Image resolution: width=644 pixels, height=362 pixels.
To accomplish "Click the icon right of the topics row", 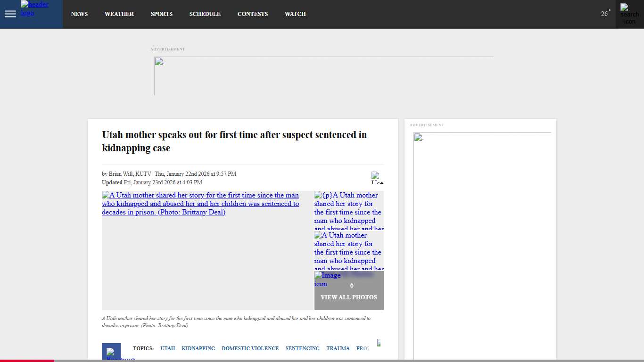I will pyautogui.click(x=379, y=343).
